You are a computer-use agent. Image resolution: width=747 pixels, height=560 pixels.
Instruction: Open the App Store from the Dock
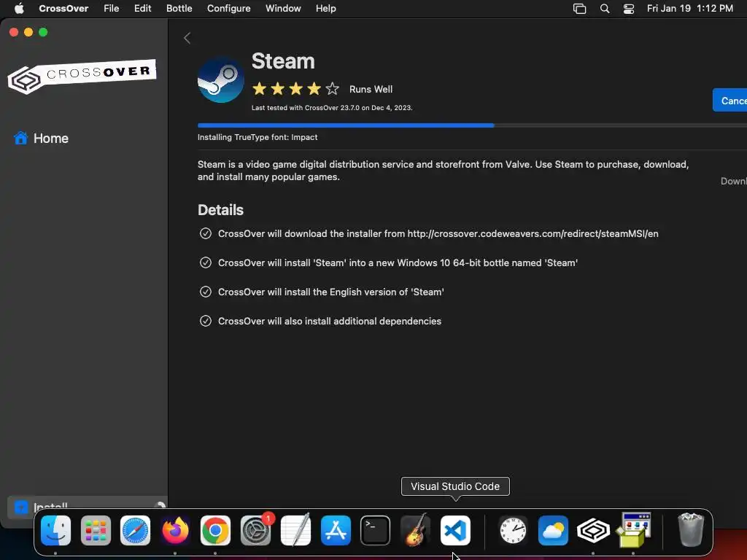point(336,530)
